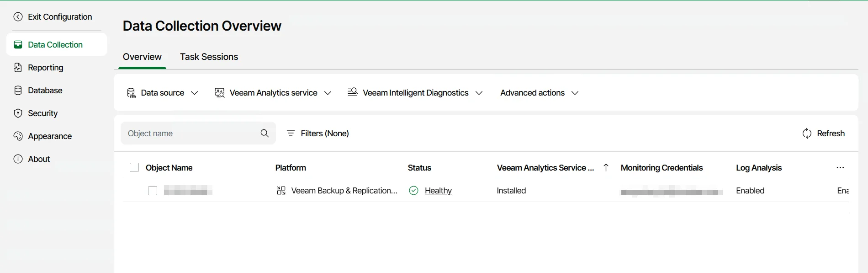Check the first row's checkbox
This screenshot has width=868, height=273.
pos(153,191)
